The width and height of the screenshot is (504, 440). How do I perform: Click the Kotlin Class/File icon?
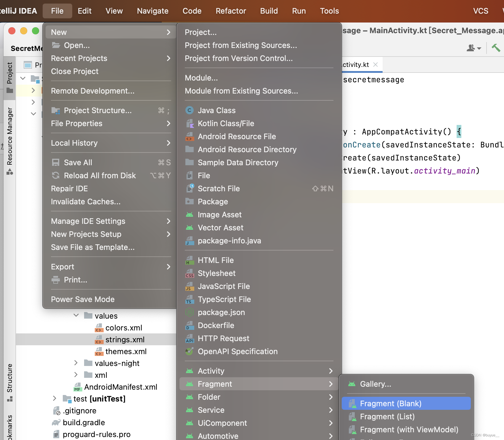coord(190,123)
